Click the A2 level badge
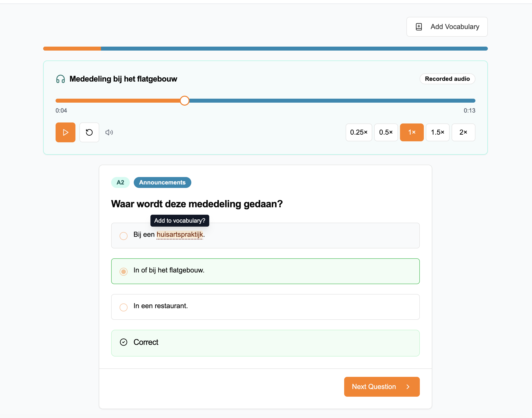This screenshot has height=418, width=532. point(120,182)
